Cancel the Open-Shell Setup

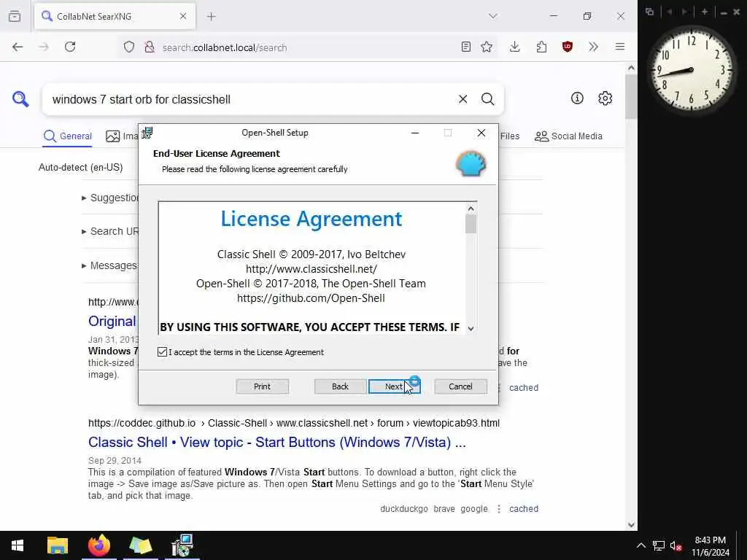pos(461,386)
